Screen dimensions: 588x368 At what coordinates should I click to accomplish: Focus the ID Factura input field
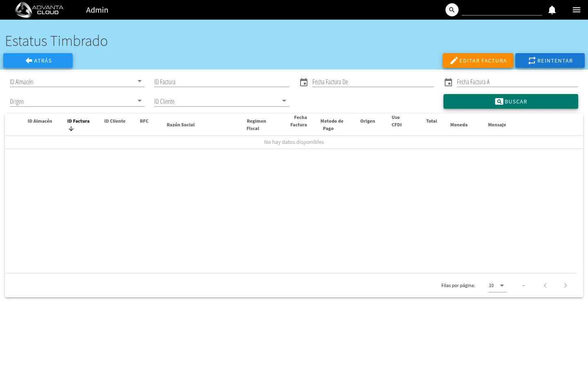(222, 82)
